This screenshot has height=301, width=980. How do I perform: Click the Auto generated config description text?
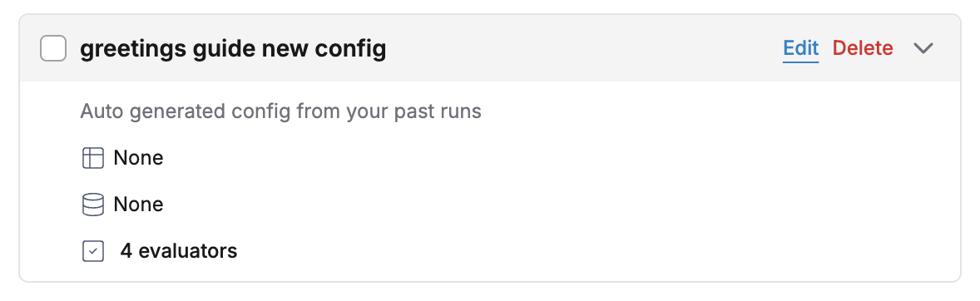pos(280,111)
